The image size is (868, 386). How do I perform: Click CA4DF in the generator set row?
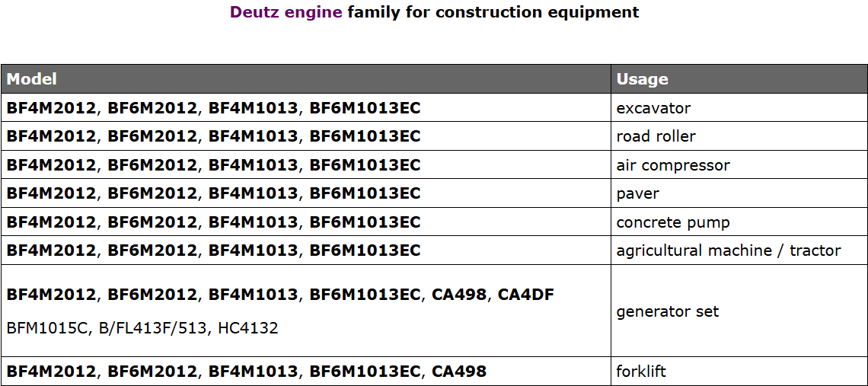(526, 295)
